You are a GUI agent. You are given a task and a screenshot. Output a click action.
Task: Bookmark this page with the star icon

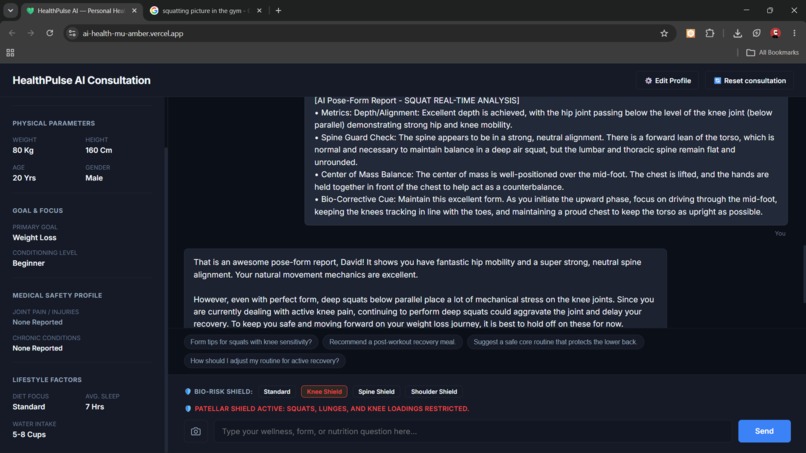click(664, 33)
